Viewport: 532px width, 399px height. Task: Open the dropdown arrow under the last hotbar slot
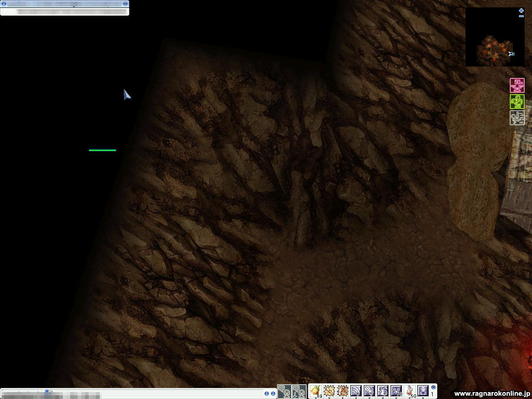(423, 398)
